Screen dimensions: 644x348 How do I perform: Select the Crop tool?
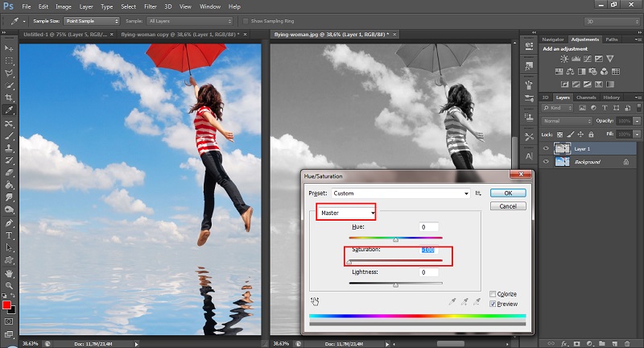pos(9,97)
